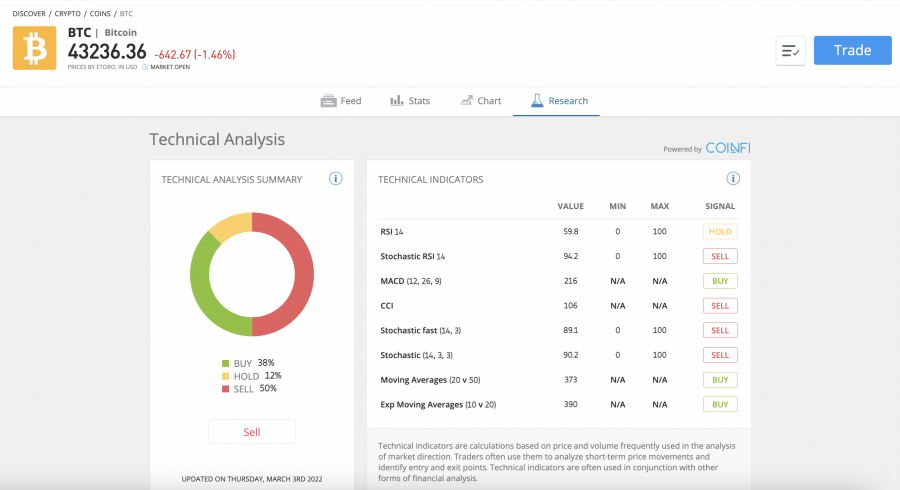Go to CRYPTO in breadcrumb
Screen dimensions: 900x490
click(x=67, y=14)
